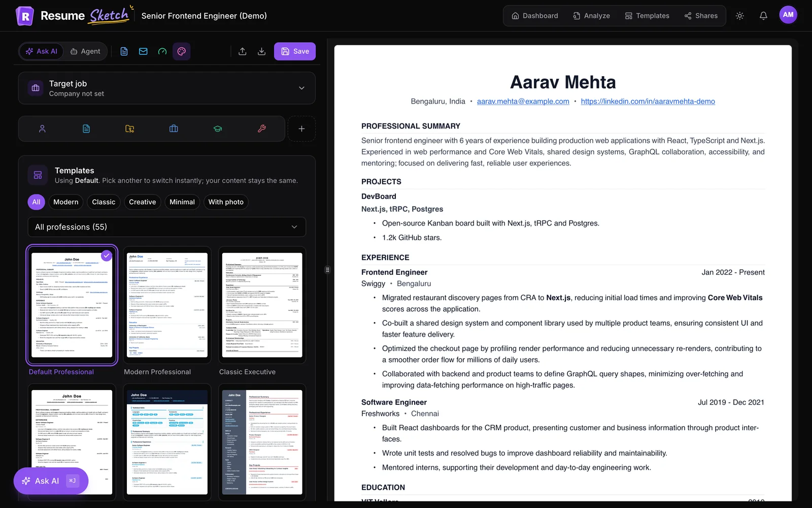Select the Modern Professional template thumbnail

167,305
